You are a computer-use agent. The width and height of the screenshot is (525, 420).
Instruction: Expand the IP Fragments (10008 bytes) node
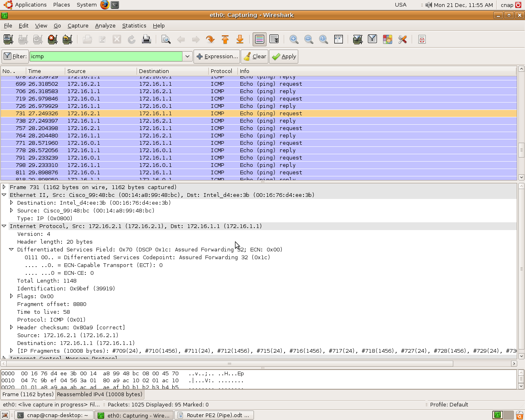click(x=11, y=351)
